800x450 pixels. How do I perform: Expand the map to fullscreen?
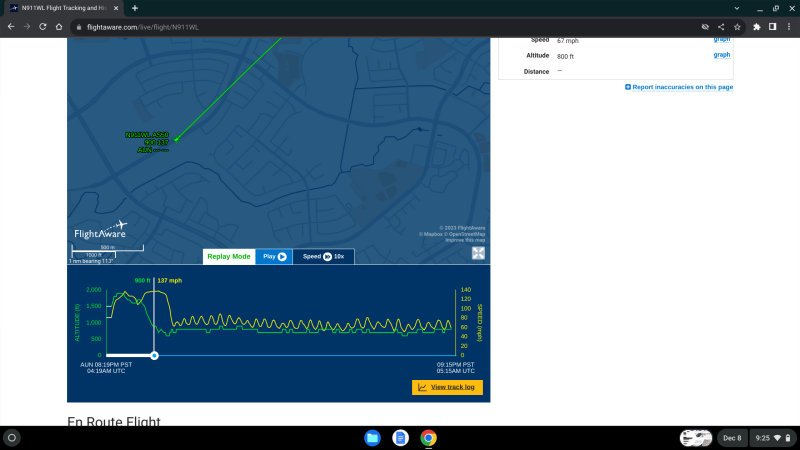tap(479, 253)
